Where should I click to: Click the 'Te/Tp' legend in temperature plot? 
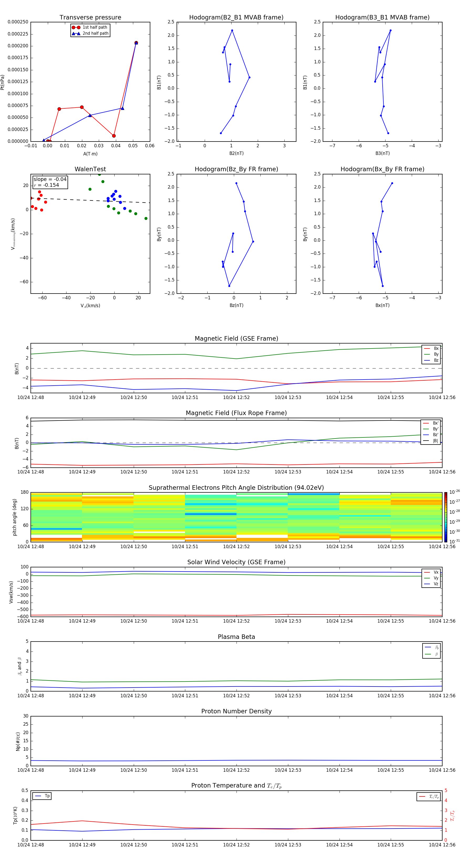429,797
